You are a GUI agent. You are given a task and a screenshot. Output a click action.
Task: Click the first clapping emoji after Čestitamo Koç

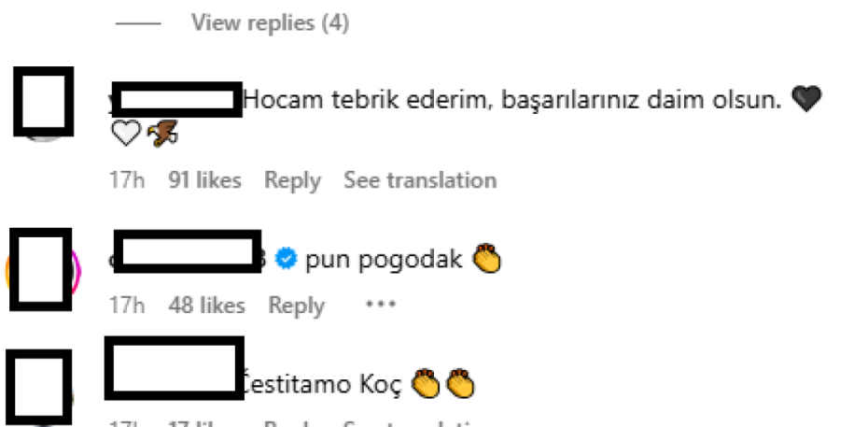coord(427,383)
